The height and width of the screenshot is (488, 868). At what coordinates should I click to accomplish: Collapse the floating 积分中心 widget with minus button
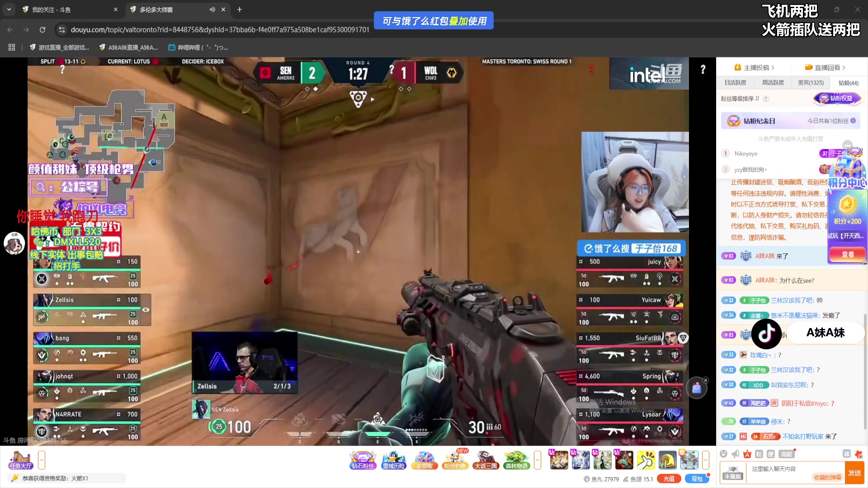[848, 145]
